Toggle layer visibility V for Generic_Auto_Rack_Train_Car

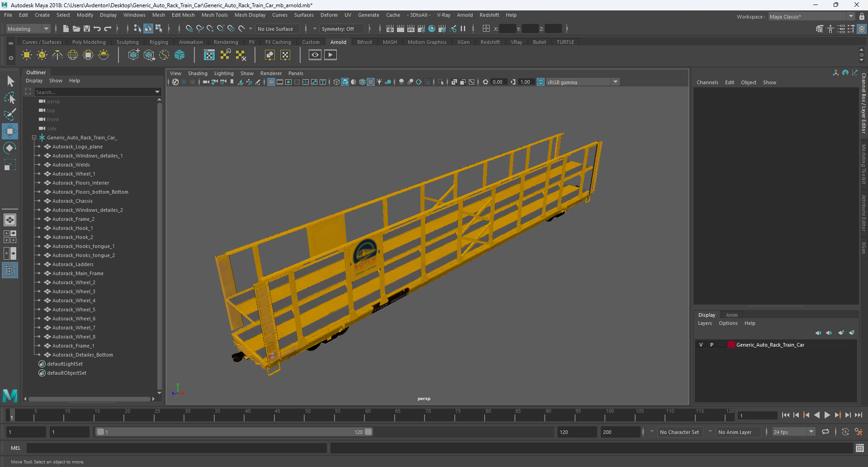[x=701, y=345]
